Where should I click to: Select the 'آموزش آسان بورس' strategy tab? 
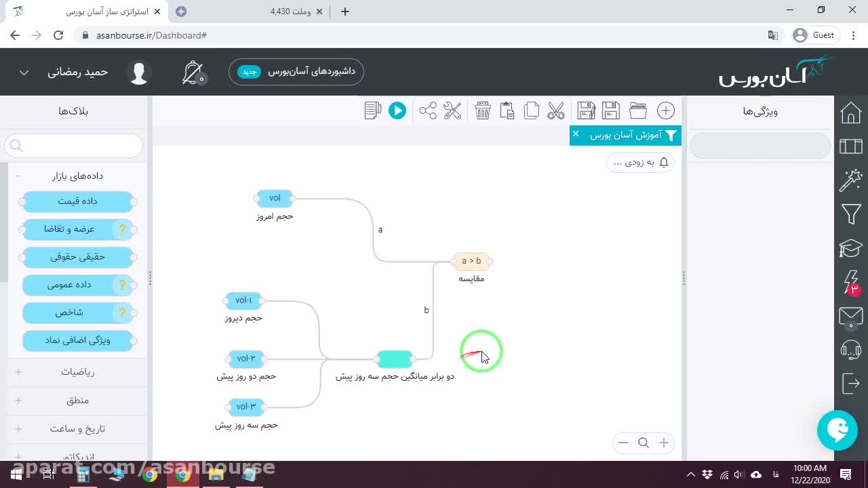tap(625, 135)
